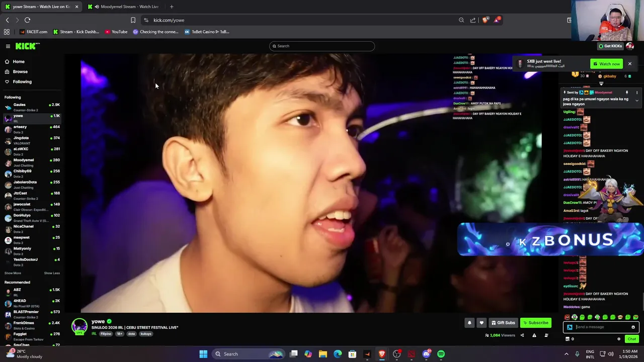This screenshot has width=644, height=362.
Task: Open the browser zoom icon
Action: pos(461,20)
